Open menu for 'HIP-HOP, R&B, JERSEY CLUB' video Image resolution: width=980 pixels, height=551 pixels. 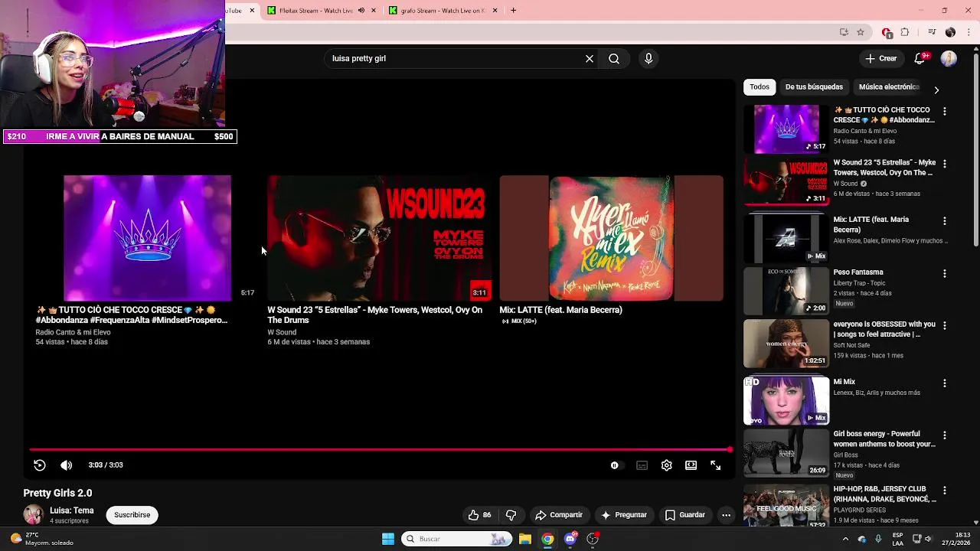pos(945,491)
